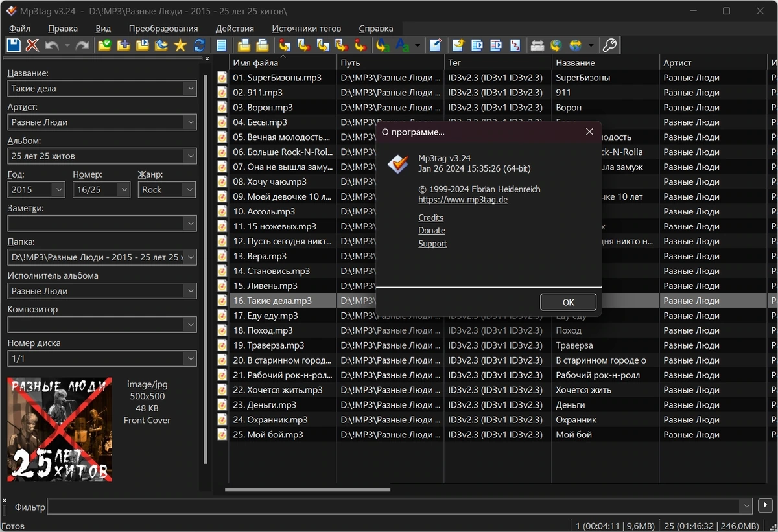Open the Справка menu
Screen dimensions: 778x532
click(376, 29)
